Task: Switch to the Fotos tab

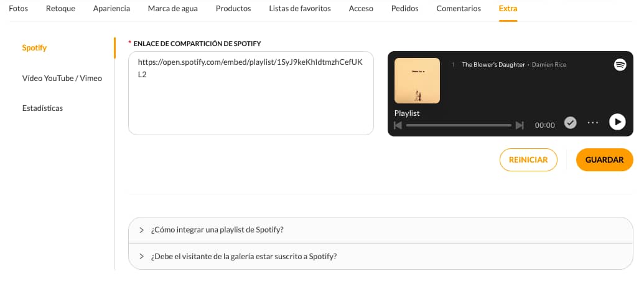Action: click(19, 9)
